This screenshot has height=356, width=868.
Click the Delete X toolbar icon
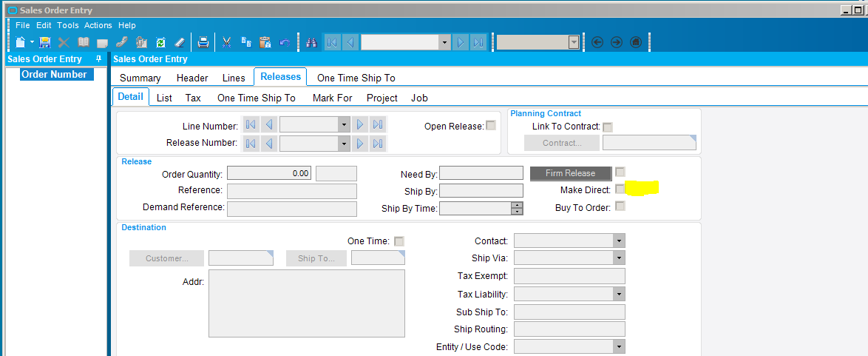64,42
